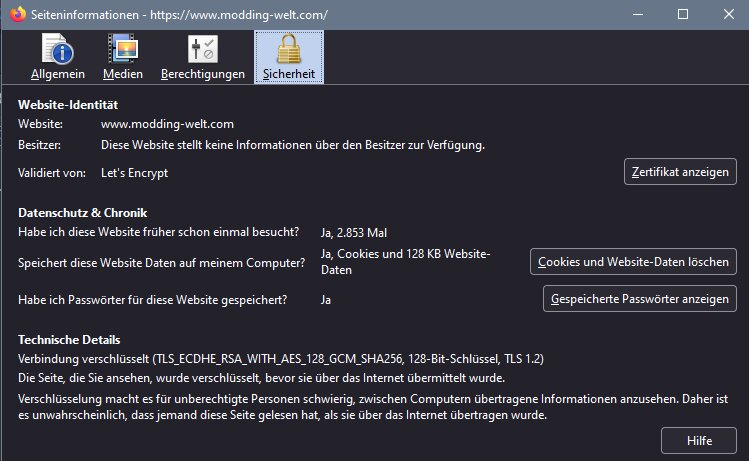This screenshot has width=749, height=461.
Task: Select the Sicherheit tab label
Action: pyautogui.click(x=288, y=74)
